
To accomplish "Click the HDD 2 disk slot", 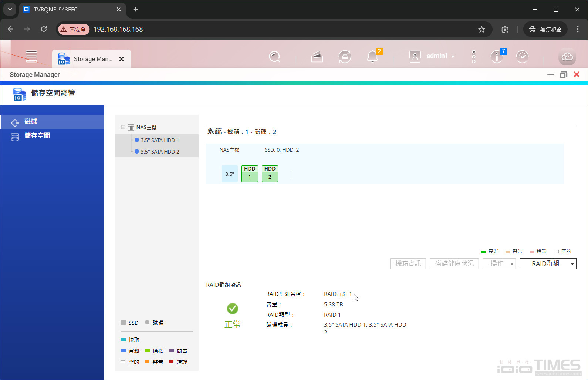I will [x=270, y=173].
